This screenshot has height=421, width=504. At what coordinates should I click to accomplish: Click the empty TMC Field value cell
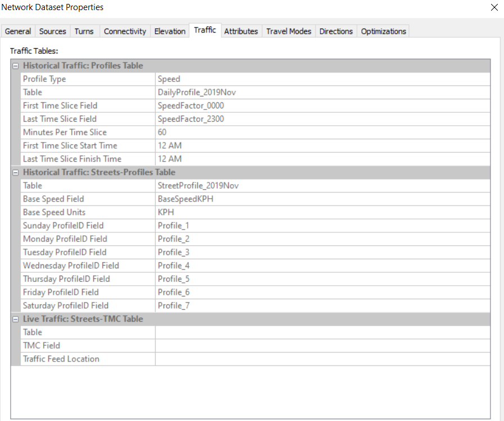point(323,346)
